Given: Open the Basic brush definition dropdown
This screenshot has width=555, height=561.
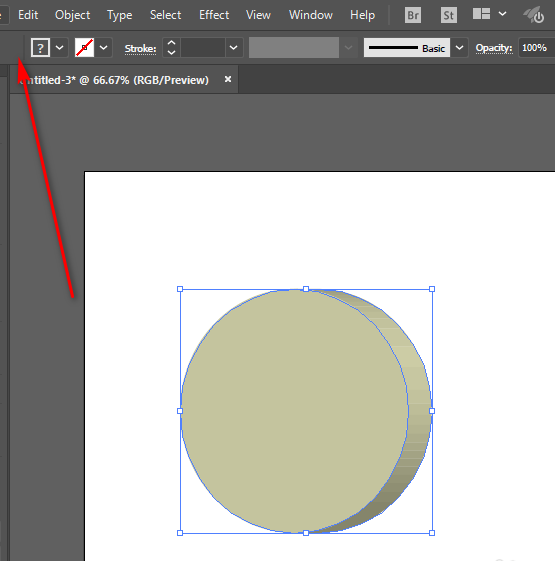Looking at the screenshot, I should click(459, 48).
